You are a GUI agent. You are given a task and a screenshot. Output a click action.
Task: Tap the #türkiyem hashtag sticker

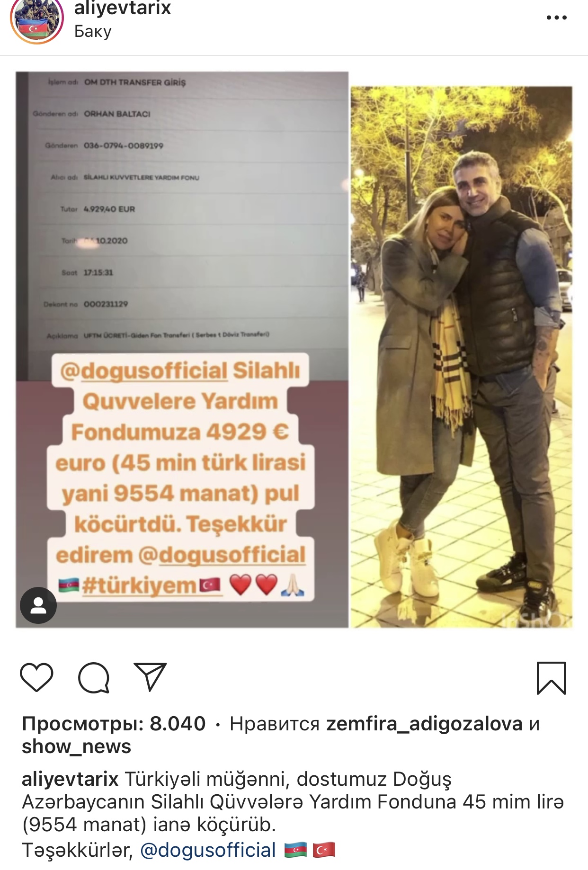coord(139,586)
